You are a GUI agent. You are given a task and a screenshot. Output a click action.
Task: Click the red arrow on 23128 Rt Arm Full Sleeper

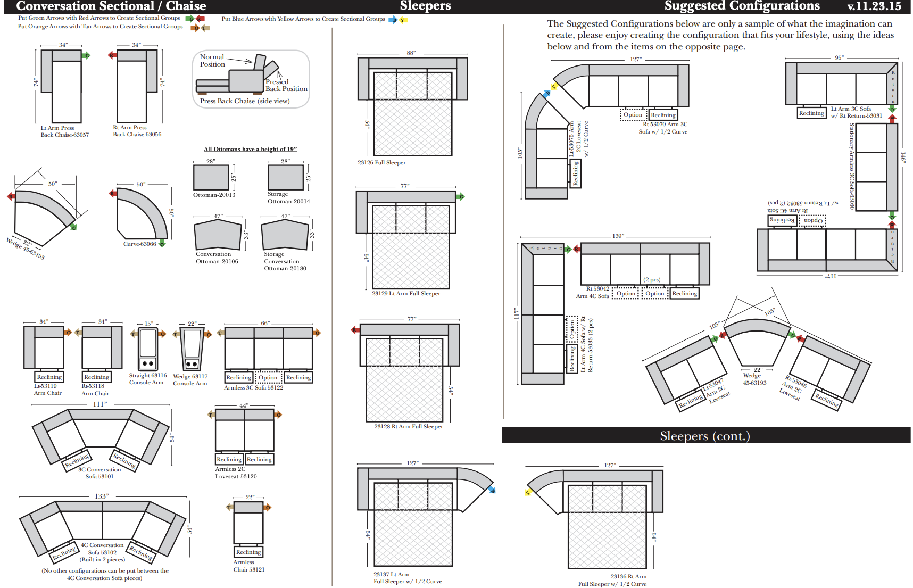(x=355, y=330)
